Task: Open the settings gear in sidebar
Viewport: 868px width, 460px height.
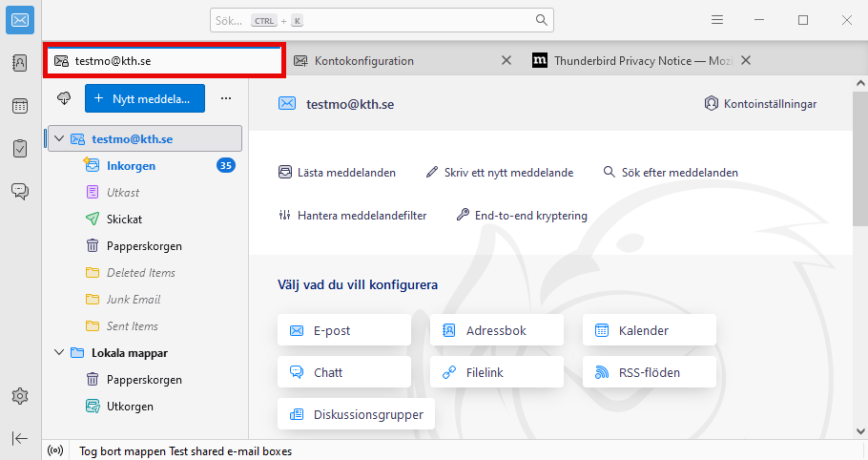Action: (x=20, y=395)
